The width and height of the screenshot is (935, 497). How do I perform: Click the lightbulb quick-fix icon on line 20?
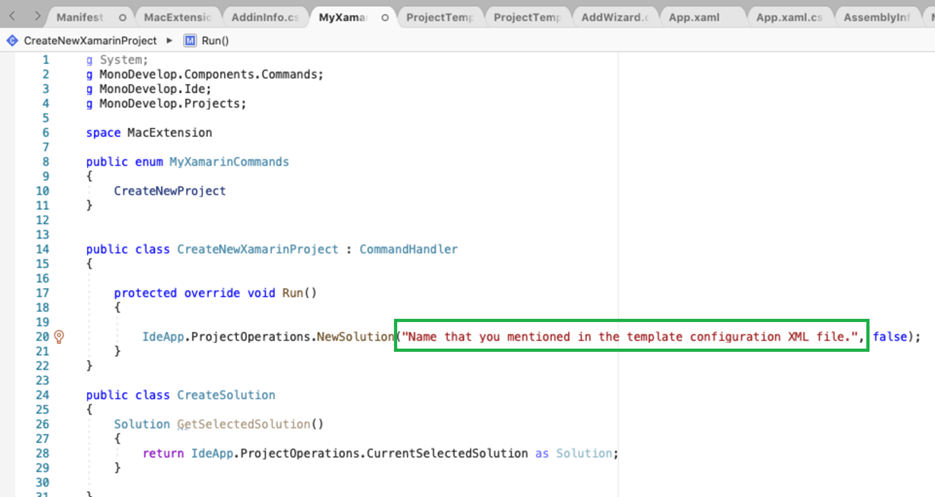pos(59,337)
